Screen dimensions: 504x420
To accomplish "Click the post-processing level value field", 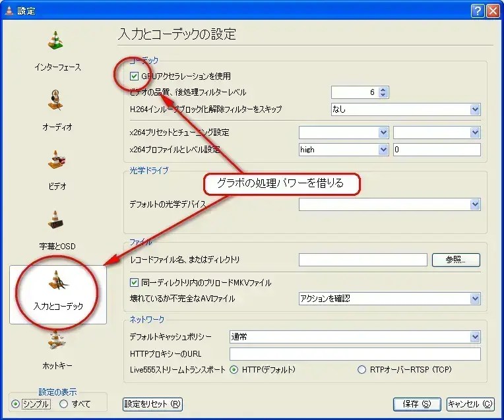I will pyautogui.click(x=354, y=92).
